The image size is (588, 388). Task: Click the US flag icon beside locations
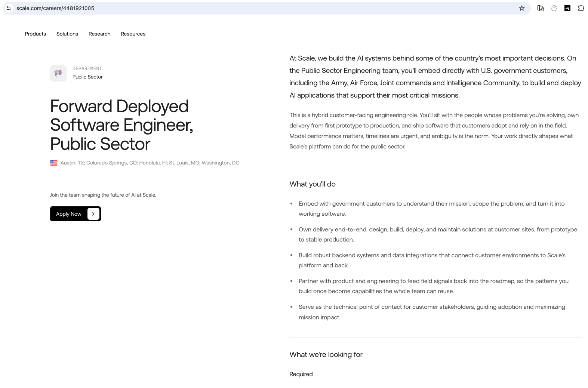pos(54,163)
